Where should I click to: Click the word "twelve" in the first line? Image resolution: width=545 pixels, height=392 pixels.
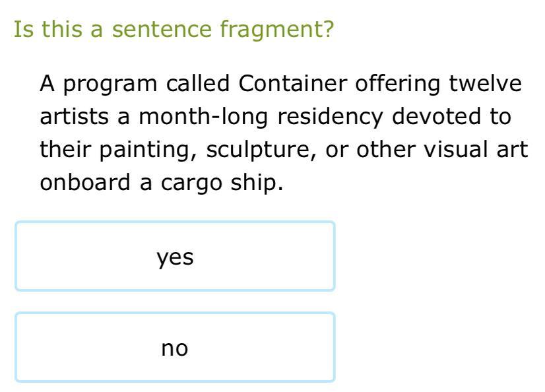[x=485, y=84]
